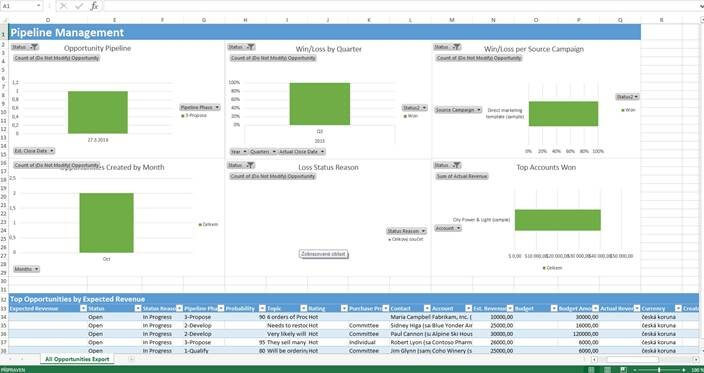The image size is (704, 373).
Task: Click Count field button on Opportunity Pipeline chart
Action: [57, 58]
